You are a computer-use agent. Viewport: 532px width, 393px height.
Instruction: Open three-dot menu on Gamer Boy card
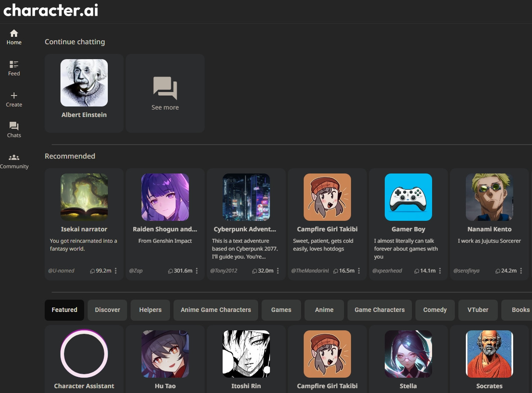click(440, 271)
